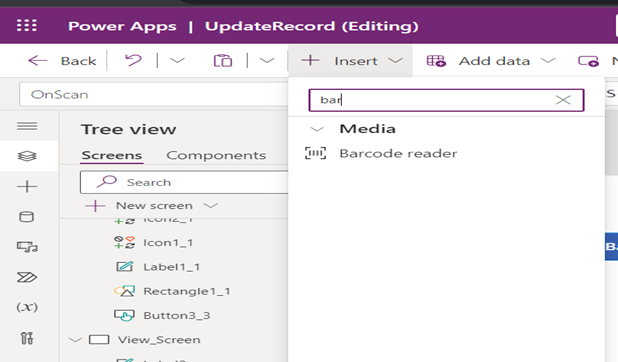
Task: Collapse the View_Screen tree node
Action: pos(75,340)
